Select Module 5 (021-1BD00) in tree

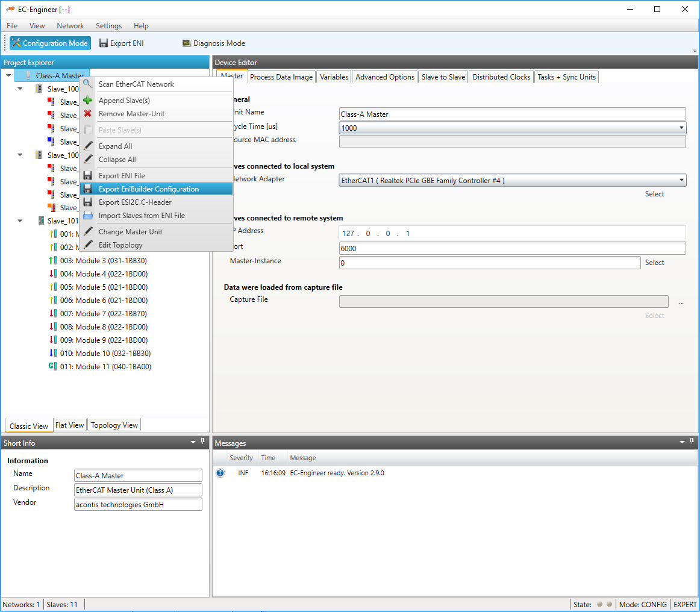point(104,287)
